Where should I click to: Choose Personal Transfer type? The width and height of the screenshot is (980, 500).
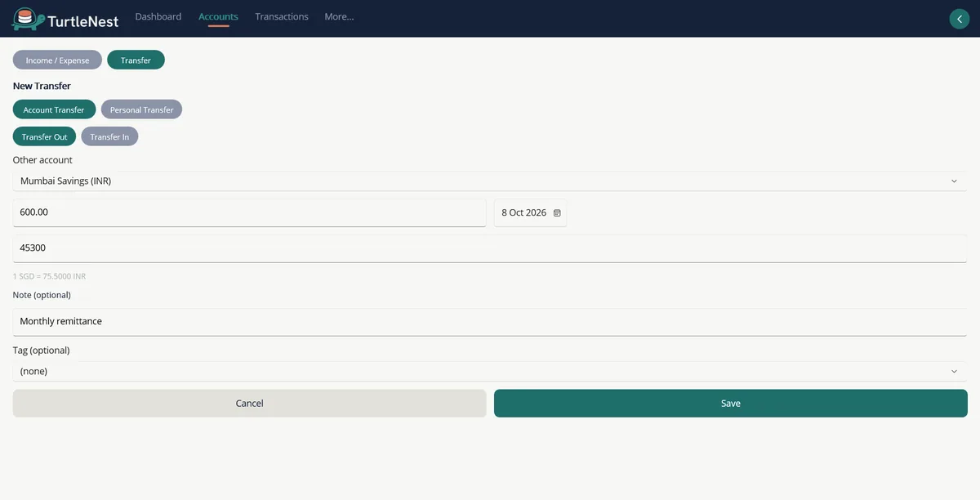(141, 109)
